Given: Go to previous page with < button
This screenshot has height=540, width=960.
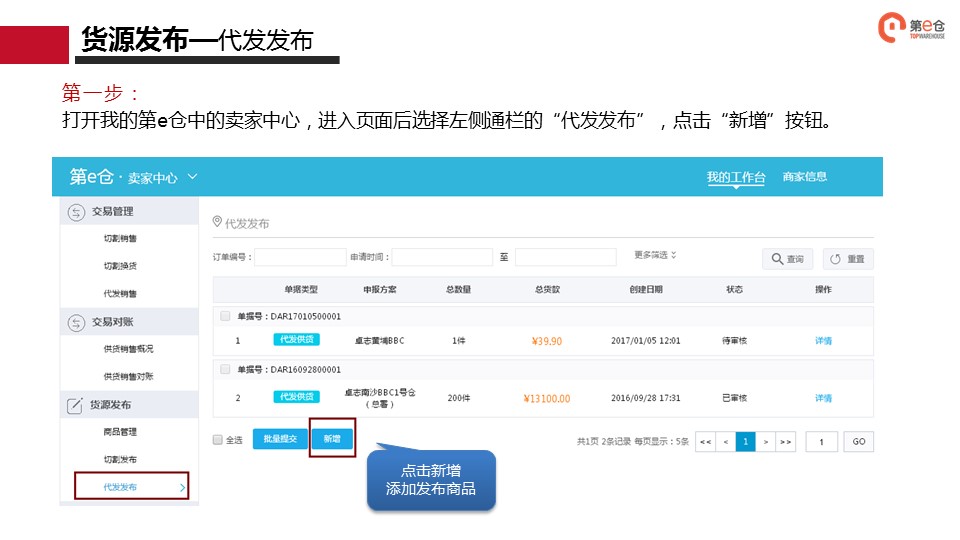Looking at the screenshot, I should pos(726,441).
